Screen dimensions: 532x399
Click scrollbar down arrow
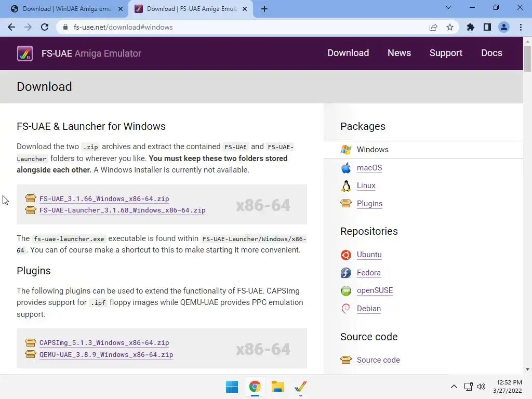(x=527, y=369)
